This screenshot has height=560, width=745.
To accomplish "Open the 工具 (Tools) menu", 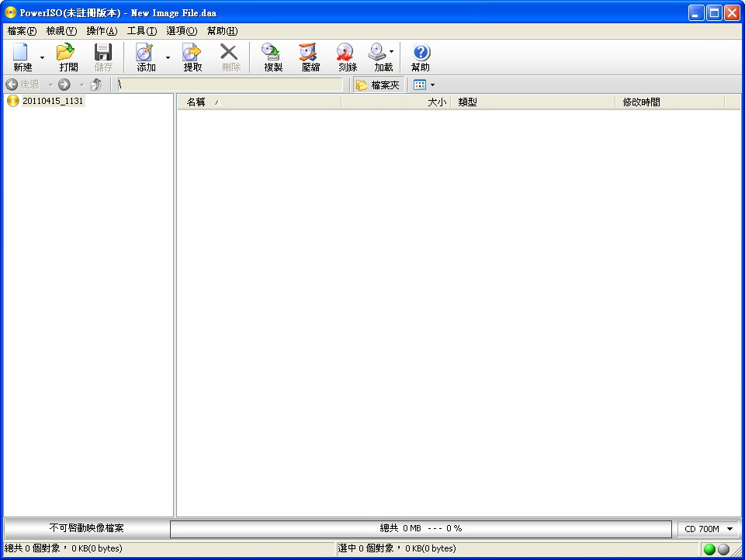I will tap(142, 31).
